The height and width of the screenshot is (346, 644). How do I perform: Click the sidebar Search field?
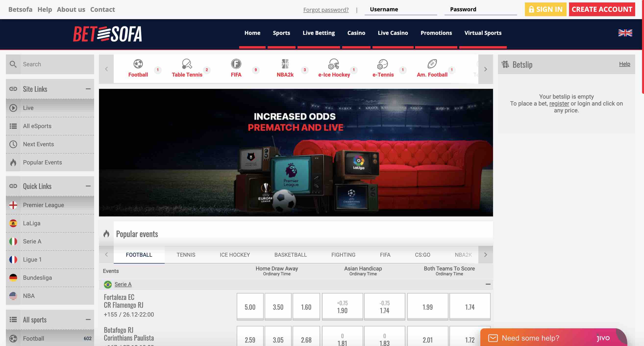click(57, 64)
